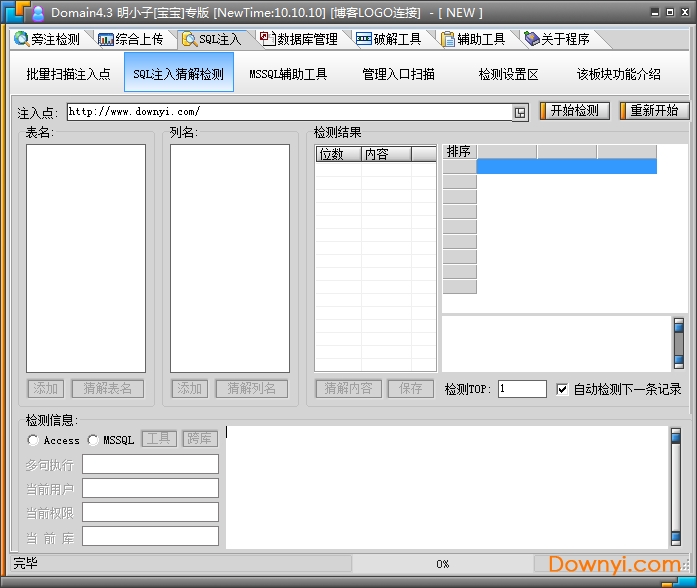This screenshot has height=588, width=697.
Task: Click the icon on 破解工具 tab
Action: click(x=363, y=39)
